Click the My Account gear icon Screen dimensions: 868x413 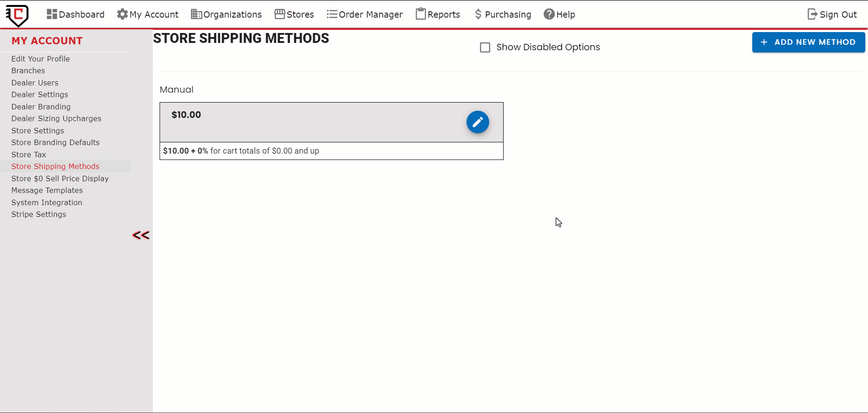(122, 14)
